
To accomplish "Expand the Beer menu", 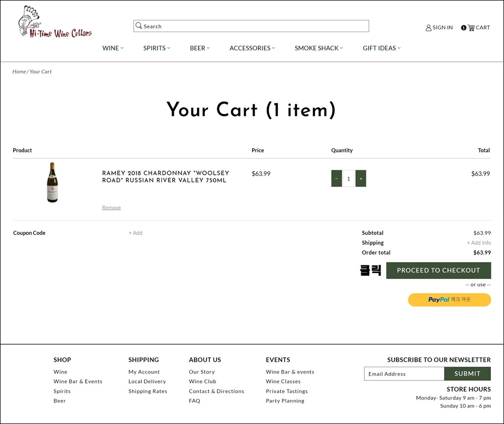I will [199, 48].
